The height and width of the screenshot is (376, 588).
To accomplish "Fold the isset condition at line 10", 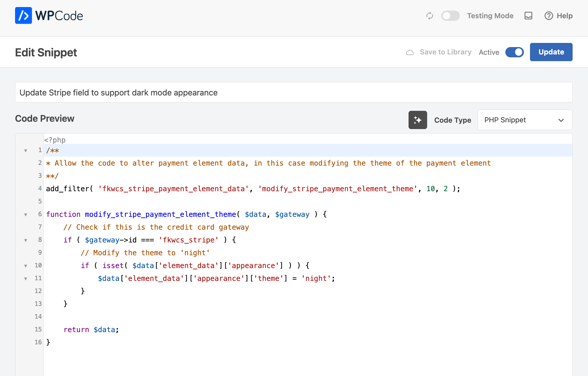I will [x=26, y=266].
